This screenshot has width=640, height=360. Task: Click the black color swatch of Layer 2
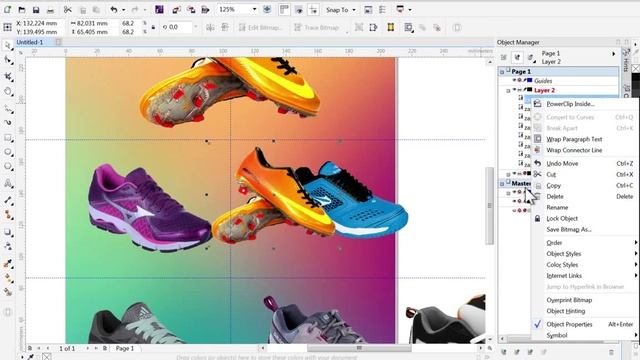(x=530, y=90)
